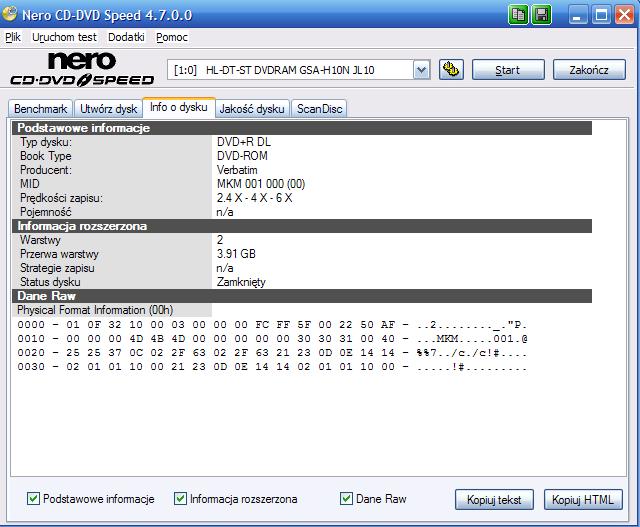Click the Strategie zapisu label

(57, 268)
